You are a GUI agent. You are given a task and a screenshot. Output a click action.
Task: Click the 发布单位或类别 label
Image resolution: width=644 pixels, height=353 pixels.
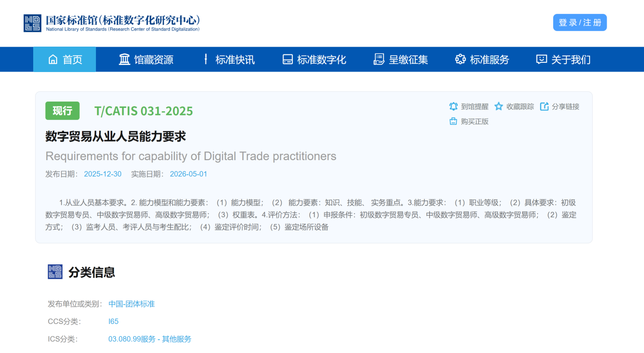75,304
